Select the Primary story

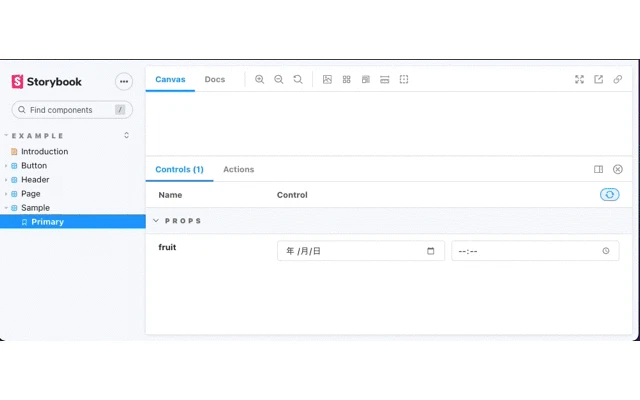(73, 222)
